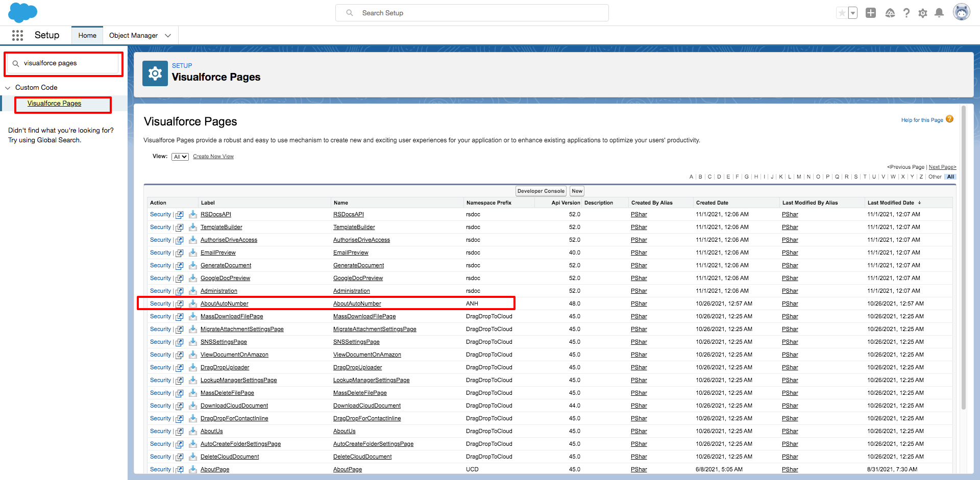The image size is (980, 480).
Task: Open PShar created-by alias in RSDocsAPI row
Action: click(639, 214)
